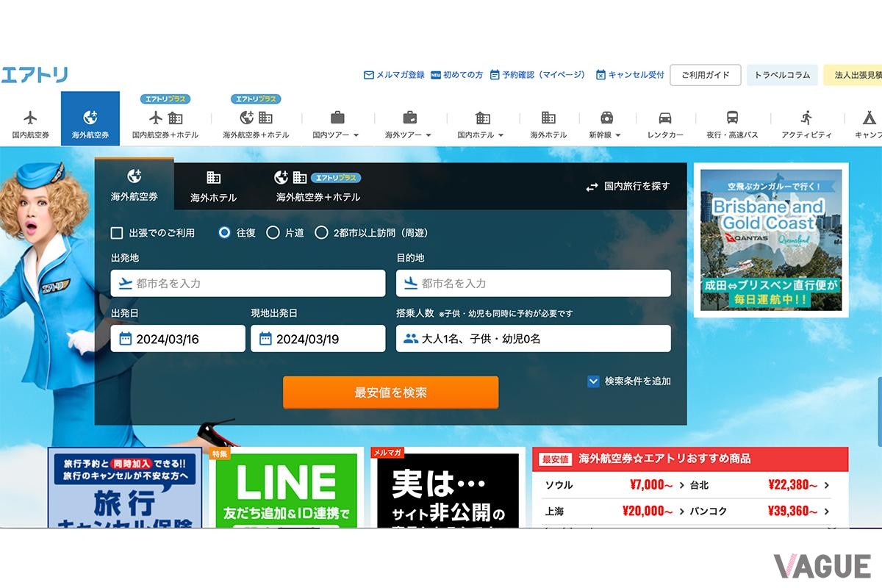Viewport: 882px width, 588px height.
Task: Expand 検索条件を追加 options
Action: (x=592, y=381)
